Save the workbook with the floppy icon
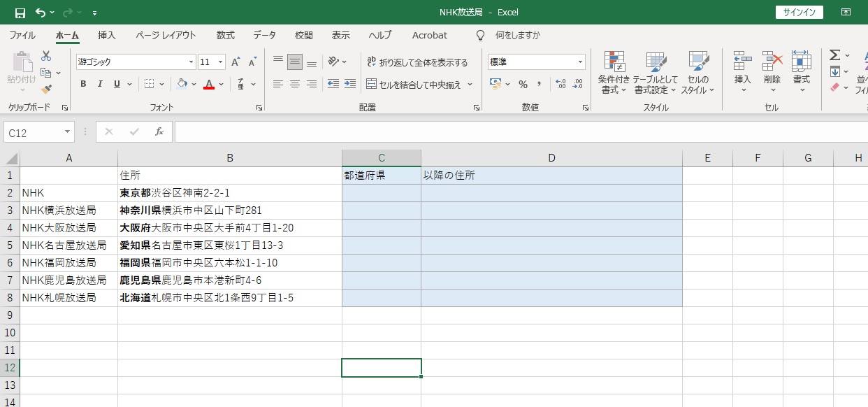 20,13
